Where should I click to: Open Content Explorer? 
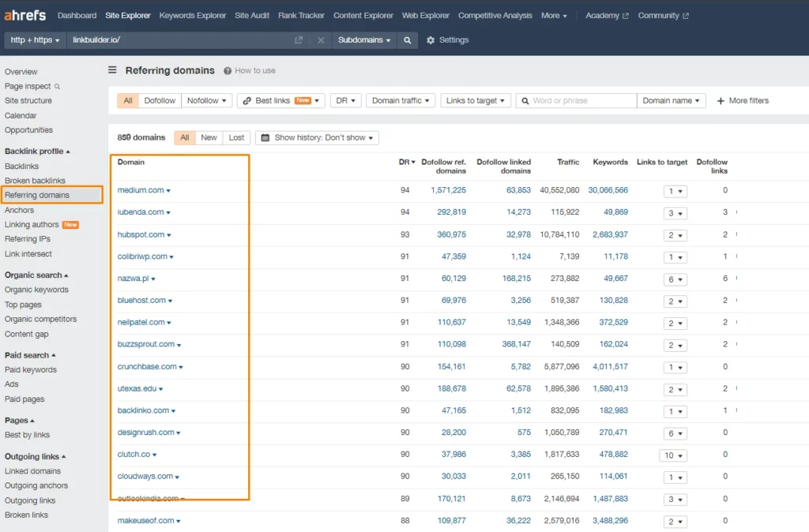(363, 16)
